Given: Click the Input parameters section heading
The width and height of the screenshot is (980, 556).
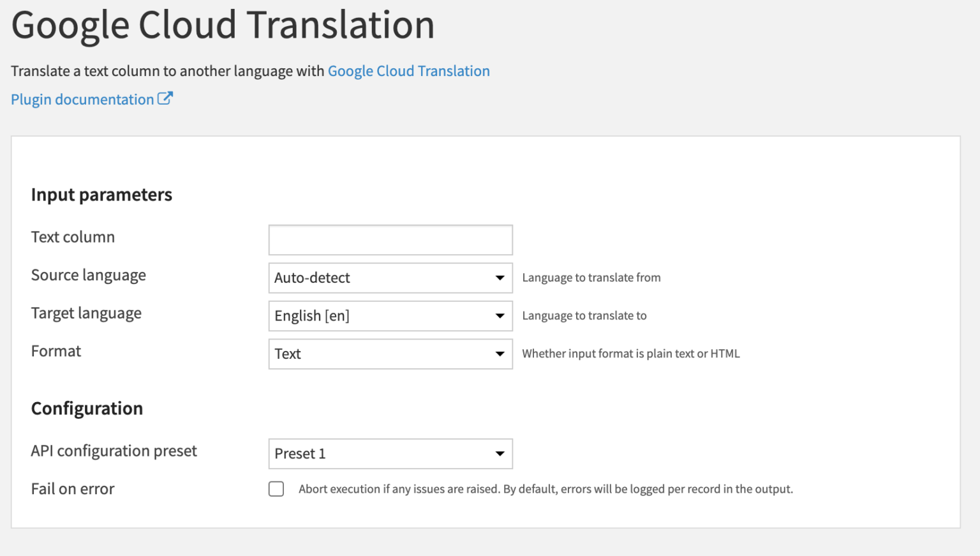Looking at the screenshot, I should [x=101, y=195].
